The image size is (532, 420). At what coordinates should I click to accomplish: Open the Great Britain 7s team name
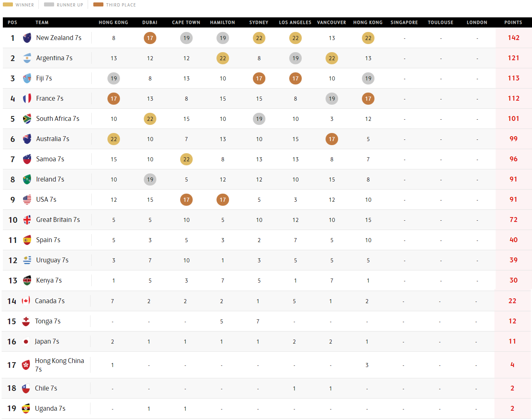pos(58,219)
